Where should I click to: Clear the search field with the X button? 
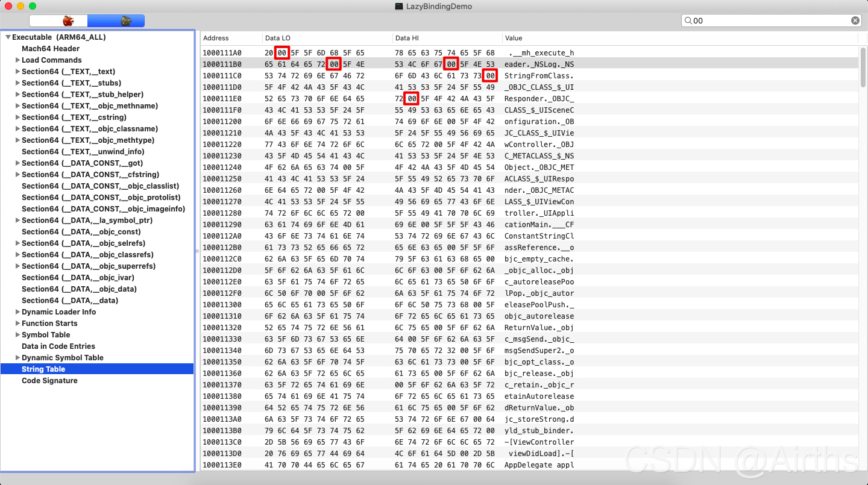coord(855,20)
